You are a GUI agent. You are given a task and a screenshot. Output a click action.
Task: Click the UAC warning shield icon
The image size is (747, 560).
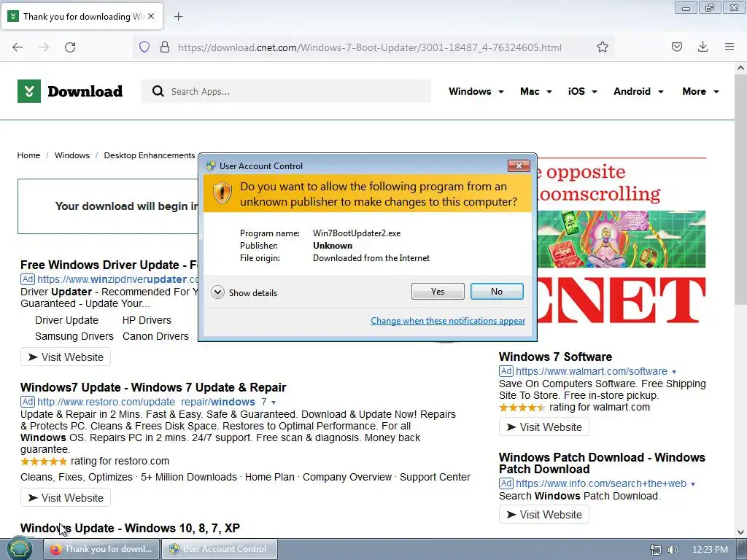[222, 192]
